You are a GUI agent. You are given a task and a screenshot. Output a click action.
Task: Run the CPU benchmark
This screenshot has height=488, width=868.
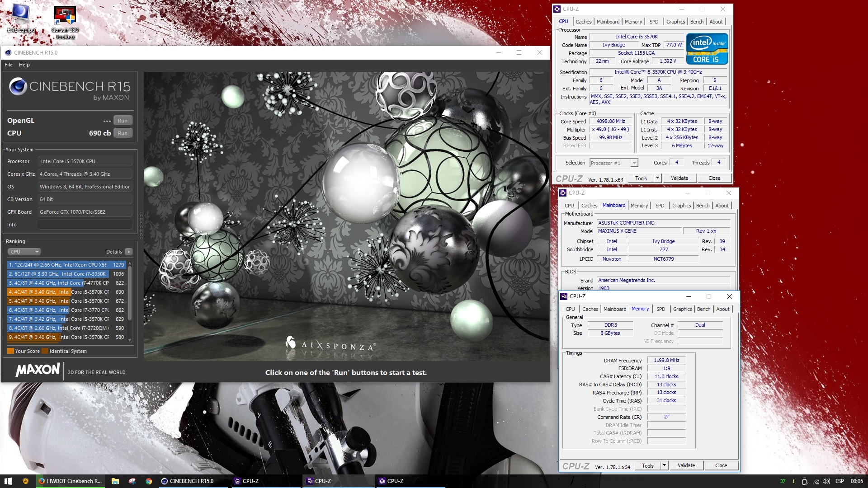click(x=123, y=133)
